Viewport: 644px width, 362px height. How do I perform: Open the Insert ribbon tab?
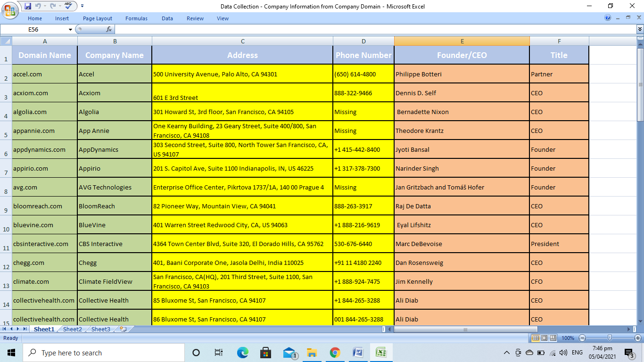[x=62, y=18]
